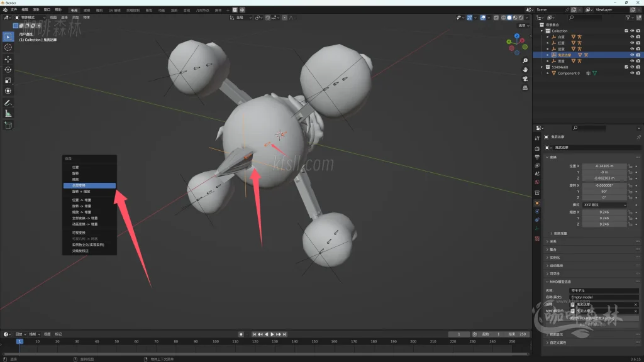This screenshot has width=644, height=362.
Task: Toggle the Collection exclude checkbox
Action: pos(626,31)
